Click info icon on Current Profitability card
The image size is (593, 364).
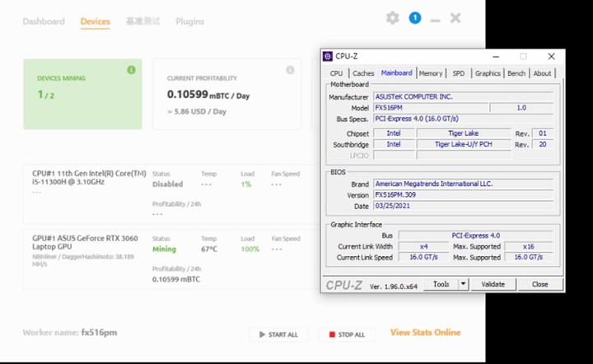(290, 70)
